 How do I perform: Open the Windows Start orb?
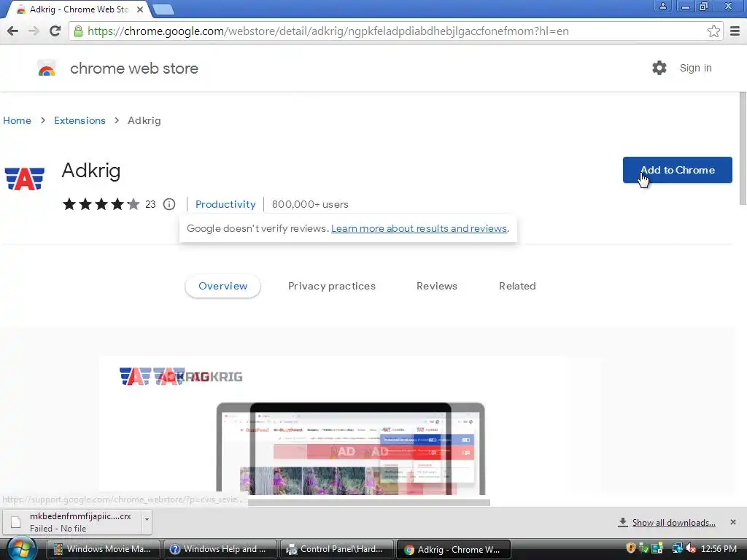pyautogui.click(x=21, y=548)
